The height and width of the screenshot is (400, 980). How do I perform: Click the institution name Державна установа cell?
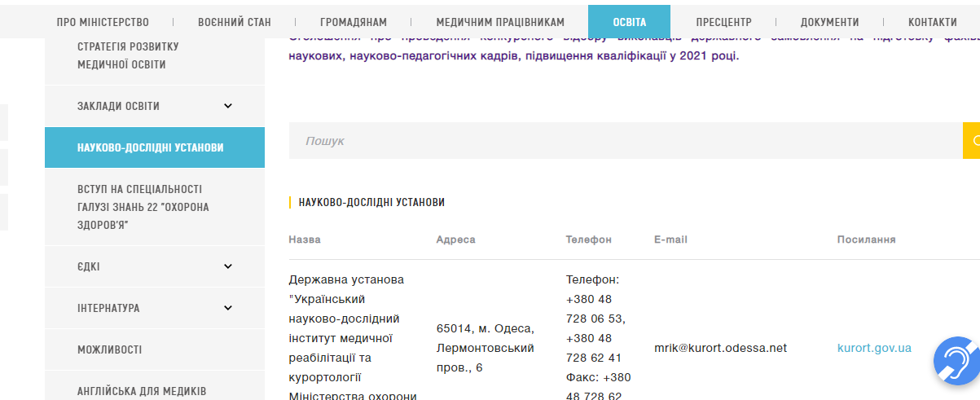pos(353,338)
